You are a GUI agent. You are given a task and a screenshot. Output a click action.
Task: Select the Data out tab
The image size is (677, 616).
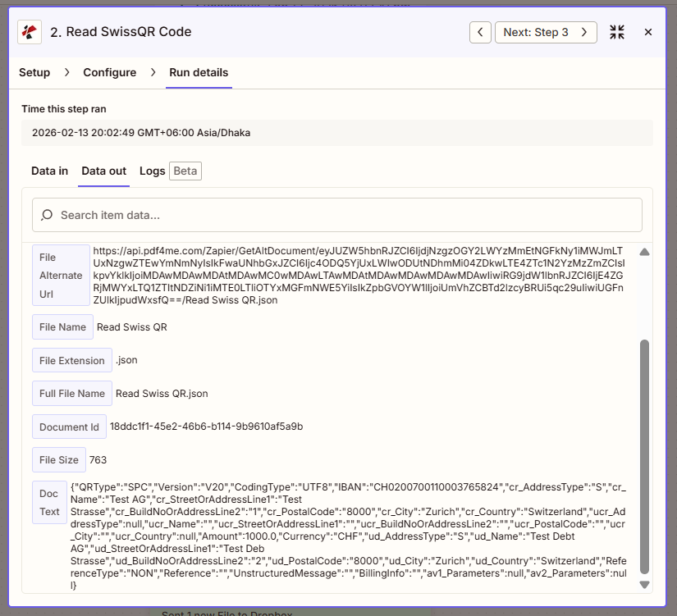tap(103, 171)
